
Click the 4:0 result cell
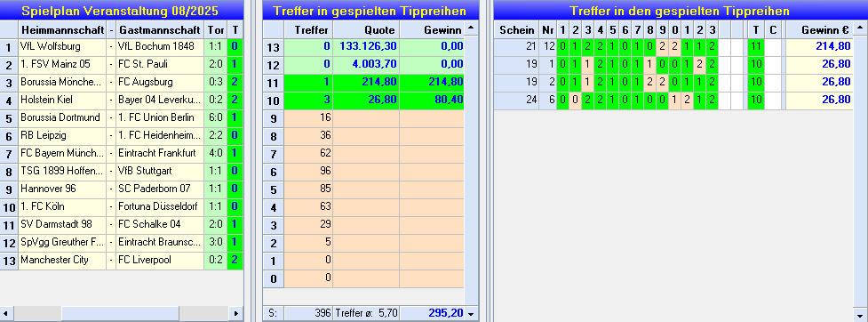216,154
